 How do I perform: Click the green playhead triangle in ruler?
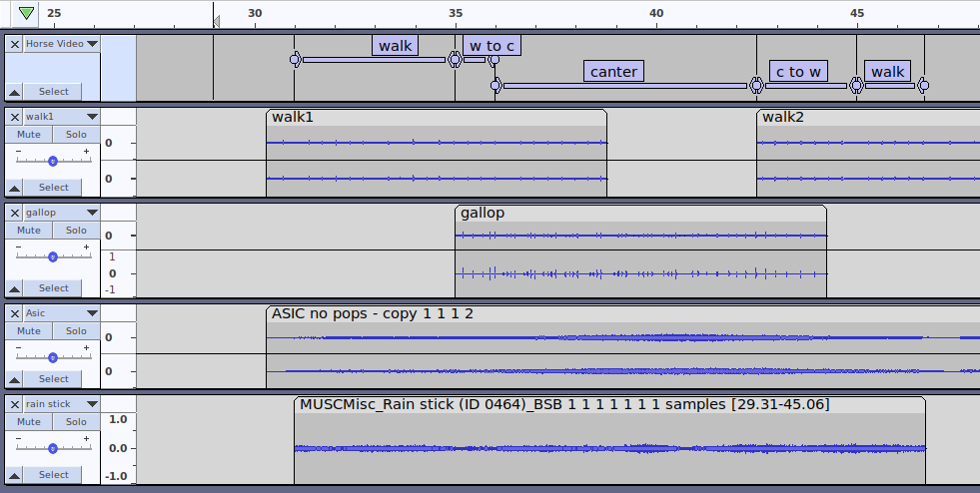coord(26,13)
